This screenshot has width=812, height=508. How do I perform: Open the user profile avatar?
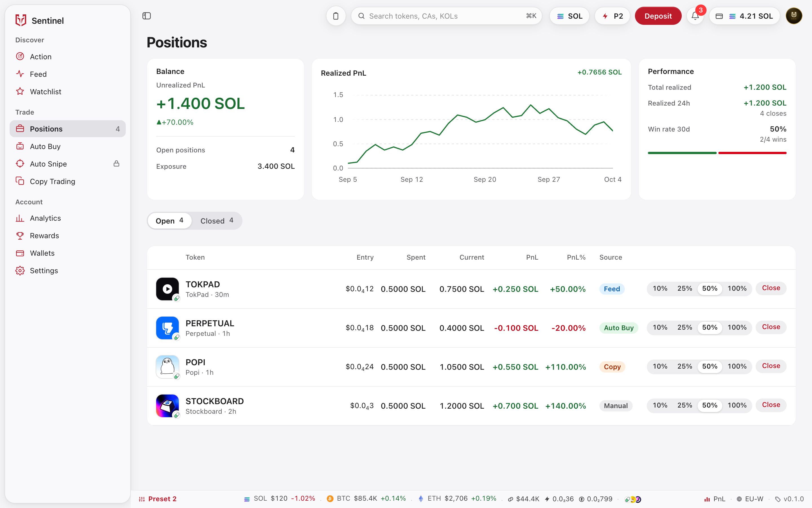(x=794, y=16)
